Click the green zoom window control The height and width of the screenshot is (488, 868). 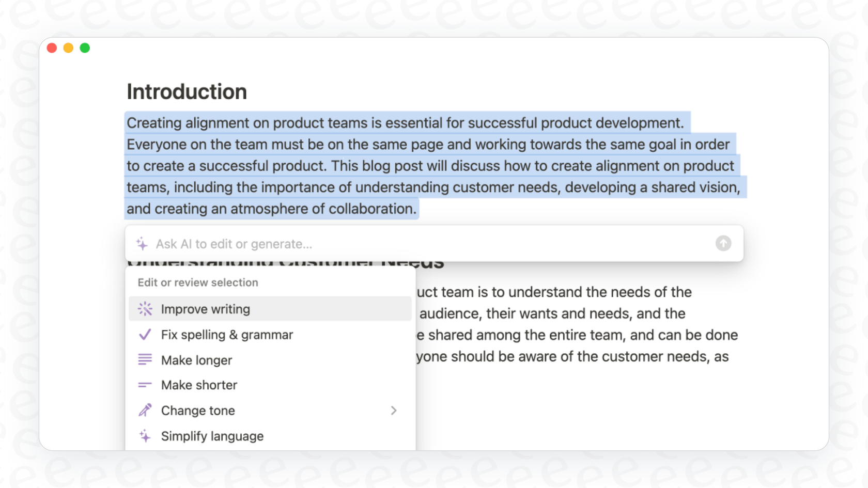point(84,48)
